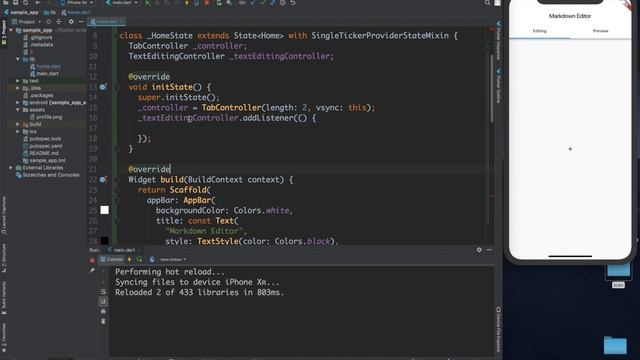Click the yellow Flutter hot reload lightning icon

click(187, 3)
